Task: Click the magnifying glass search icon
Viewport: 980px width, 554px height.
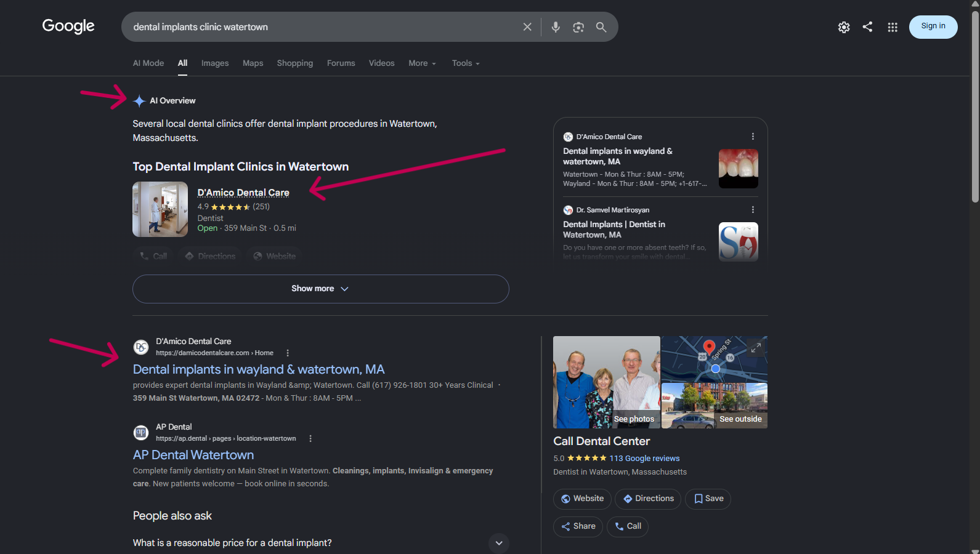Action: 601,27
